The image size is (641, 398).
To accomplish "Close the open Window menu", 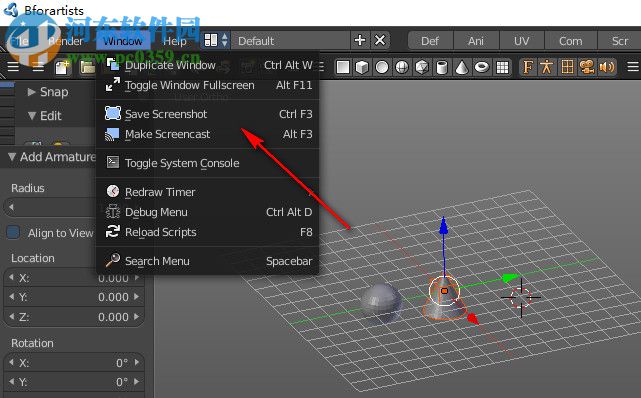I will [x=123, y=41].
